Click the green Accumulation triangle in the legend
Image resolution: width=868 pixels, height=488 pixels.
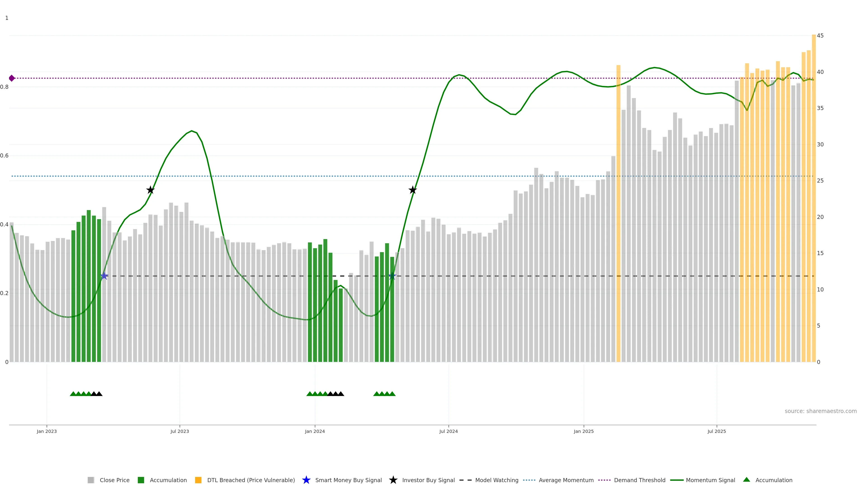pos(747,480)
